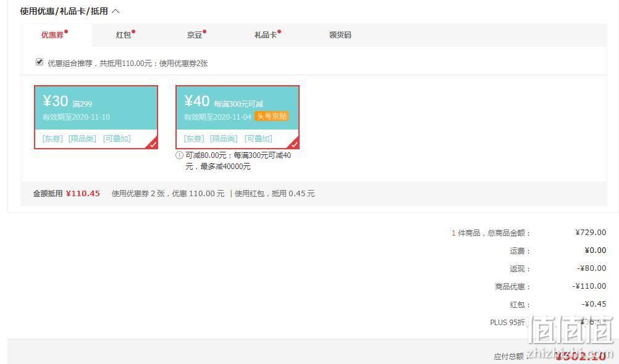This screenshot has height=364, width=619.
Task: Click the 可减80.00元 coupon explanation text
Action: (x=238, y=160)
